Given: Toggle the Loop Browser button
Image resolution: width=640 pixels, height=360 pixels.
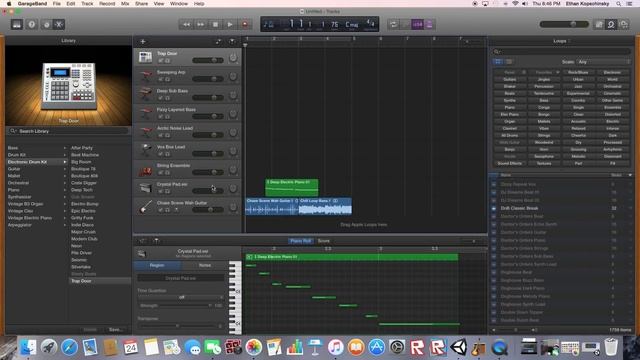Looking at the screenshot, I should tap(611, 24).
